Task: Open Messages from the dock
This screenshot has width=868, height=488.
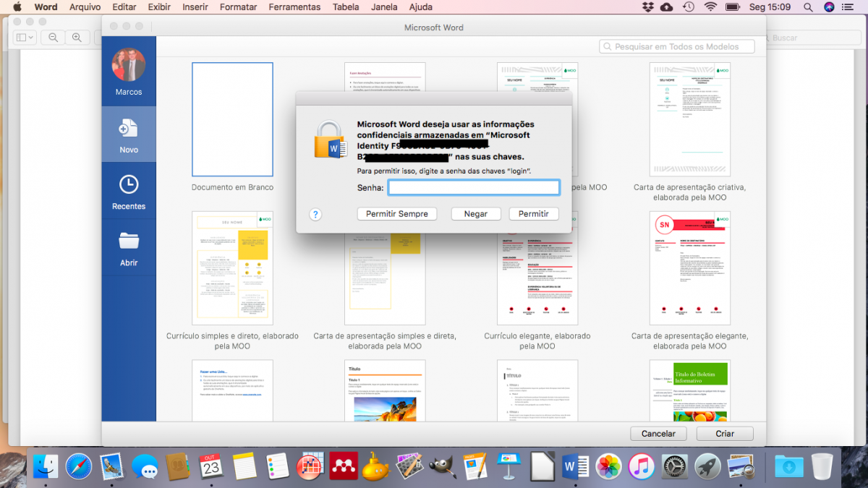Action: (x=145, y=466)
